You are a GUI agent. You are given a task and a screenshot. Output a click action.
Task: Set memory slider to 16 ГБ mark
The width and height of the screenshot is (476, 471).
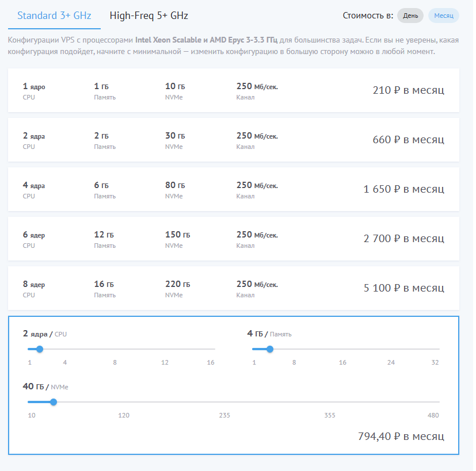tap(342, 349)
